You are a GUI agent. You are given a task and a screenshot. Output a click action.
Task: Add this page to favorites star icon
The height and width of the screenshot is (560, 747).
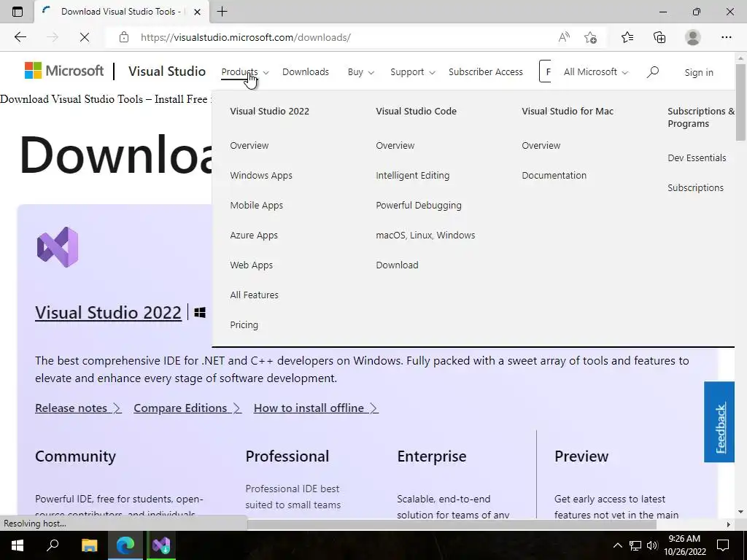pyautogui.click(x=590, y=37)
